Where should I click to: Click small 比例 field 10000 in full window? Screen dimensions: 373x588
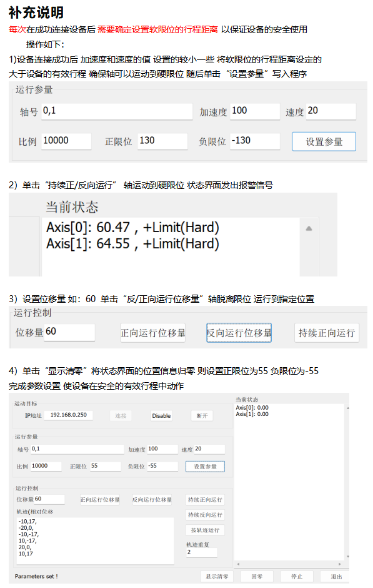click(x=46, y=467)
